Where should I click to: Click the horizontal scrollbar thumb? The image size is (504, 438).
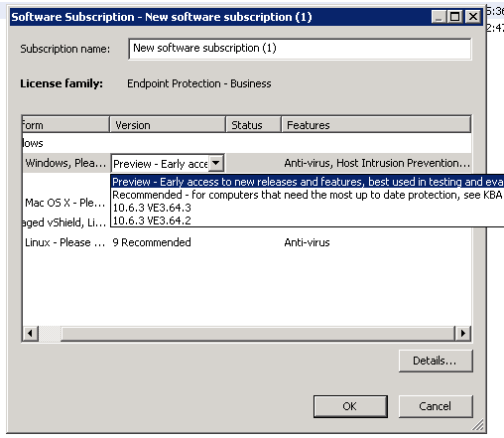tap(50, 333)
